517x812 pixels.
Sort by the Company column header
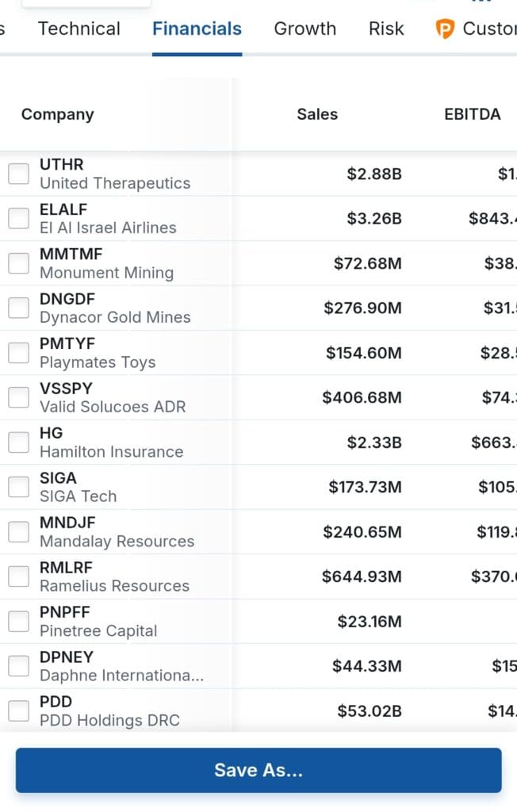tap(57, 114)
